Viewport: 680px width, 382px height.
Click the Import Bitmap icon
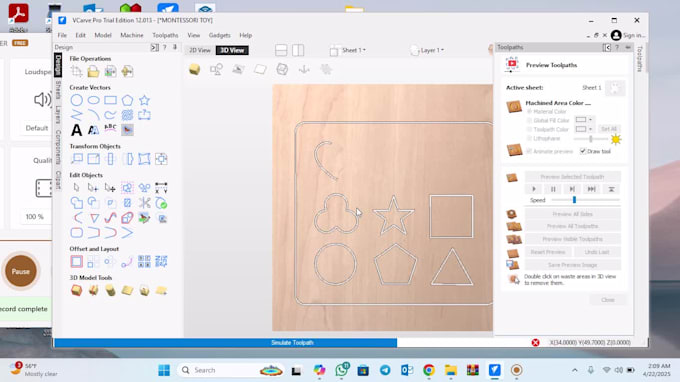110,72
